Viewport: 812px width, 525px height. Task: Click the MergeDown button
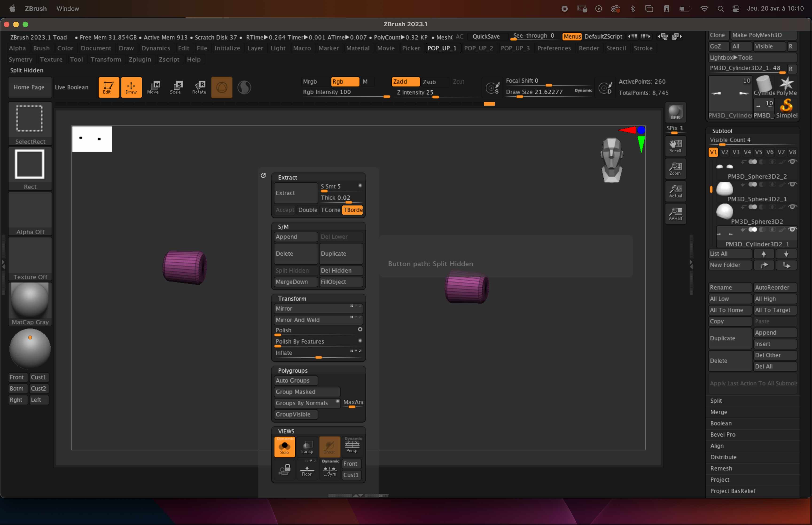[x=295, y=282]
